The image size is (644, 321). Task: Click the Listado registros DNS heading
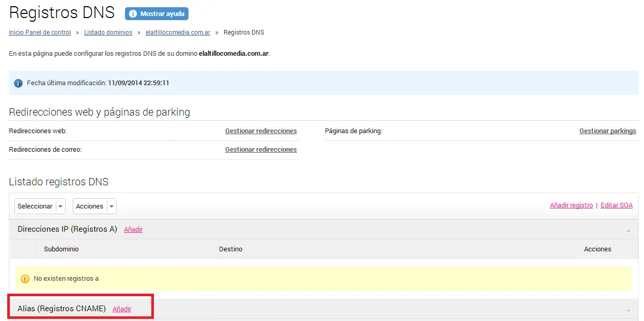click(x=59, y=182)
